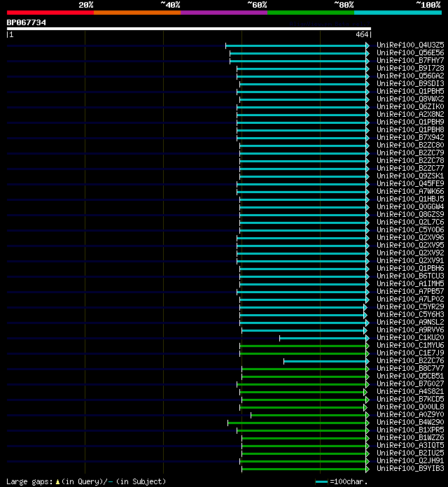The height and width of the screenshot is (487, 448).
Task: Select the UniRef100_Q1PBH6 label
Action: tap(410, 268)
